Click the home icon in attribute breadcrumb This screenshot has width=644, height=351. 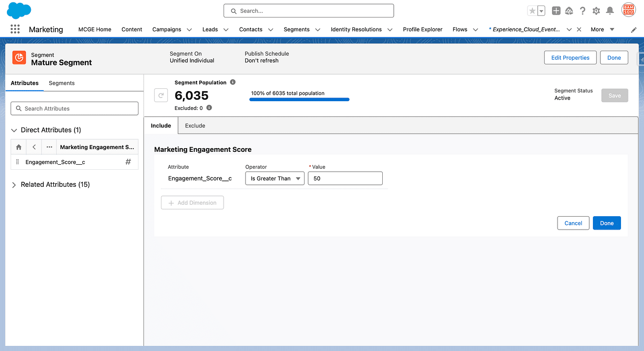(19, 147)
